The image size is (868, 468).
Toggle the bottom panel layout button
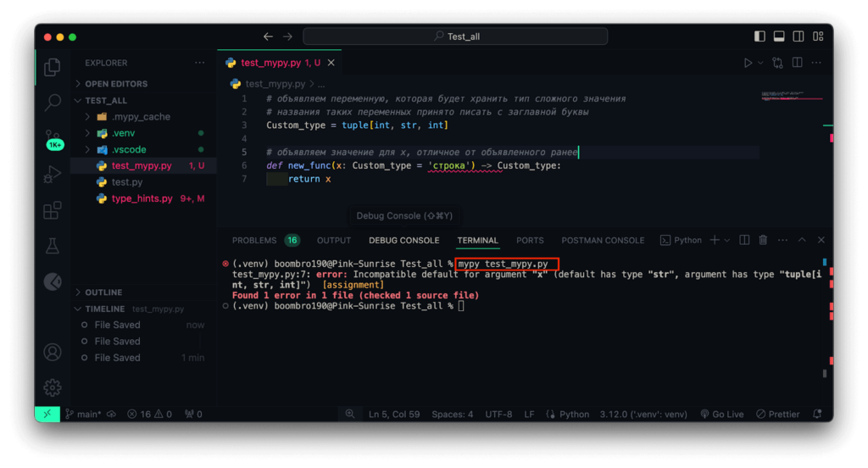coord(779,36)
